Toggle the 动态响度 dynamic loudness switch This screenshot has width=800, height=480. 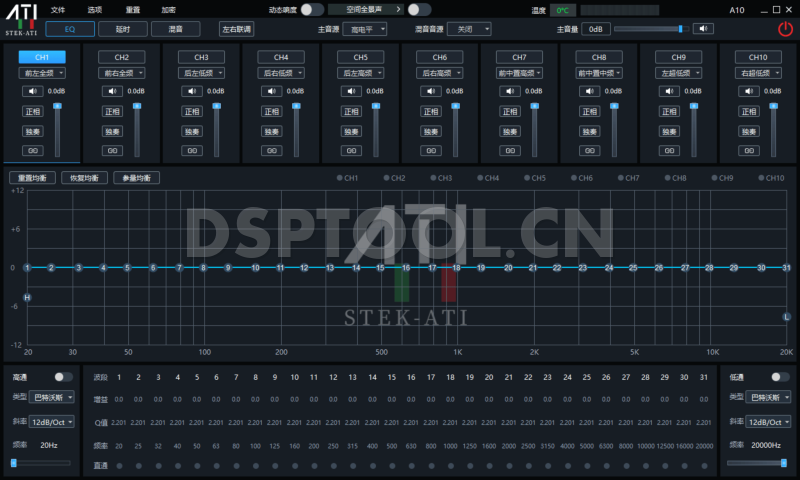312,10
